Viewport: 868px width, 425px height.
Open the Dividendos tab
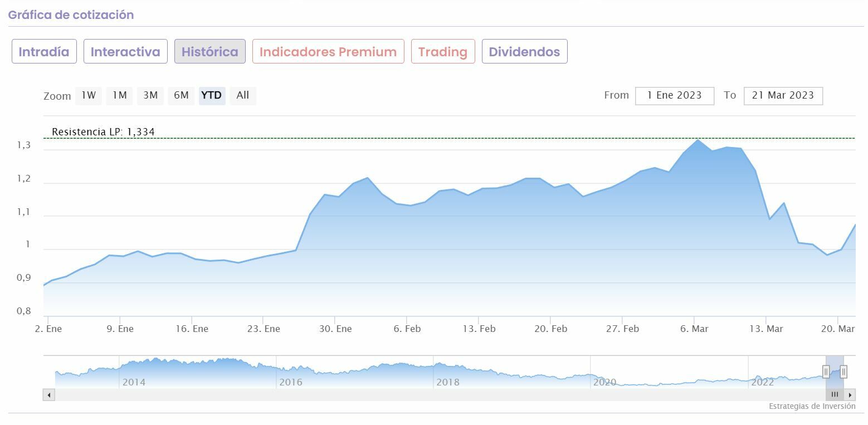tap(524, 52)
